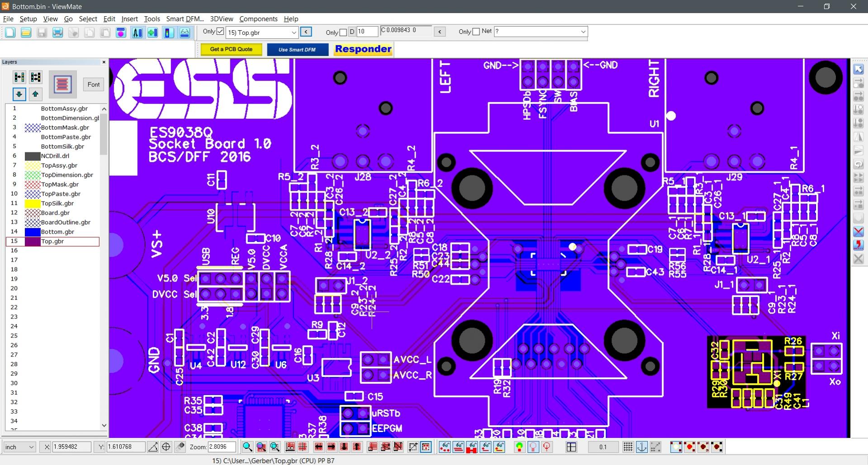Click the magenta circle aperture toolbar icon

pos(121,33)
